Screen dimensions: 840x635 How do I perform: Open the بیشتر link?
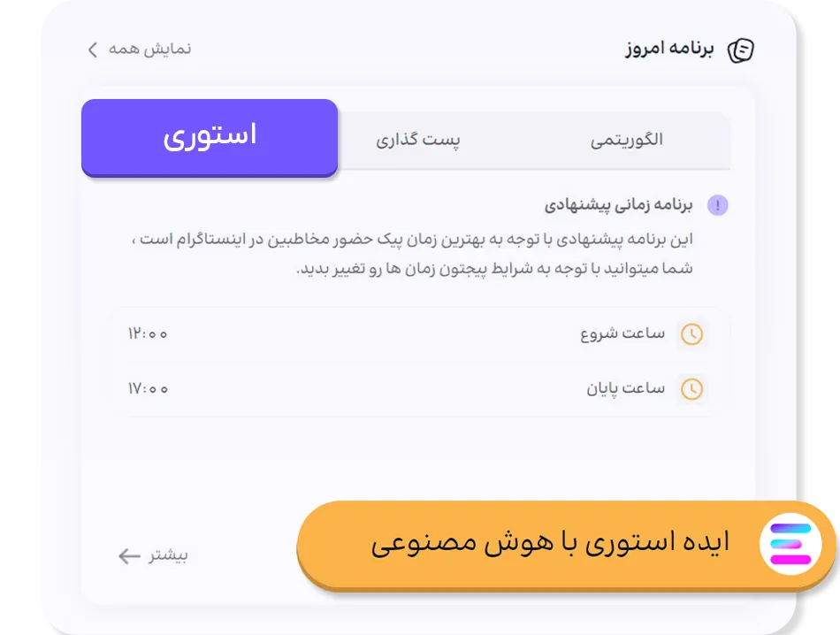(167, 556)
